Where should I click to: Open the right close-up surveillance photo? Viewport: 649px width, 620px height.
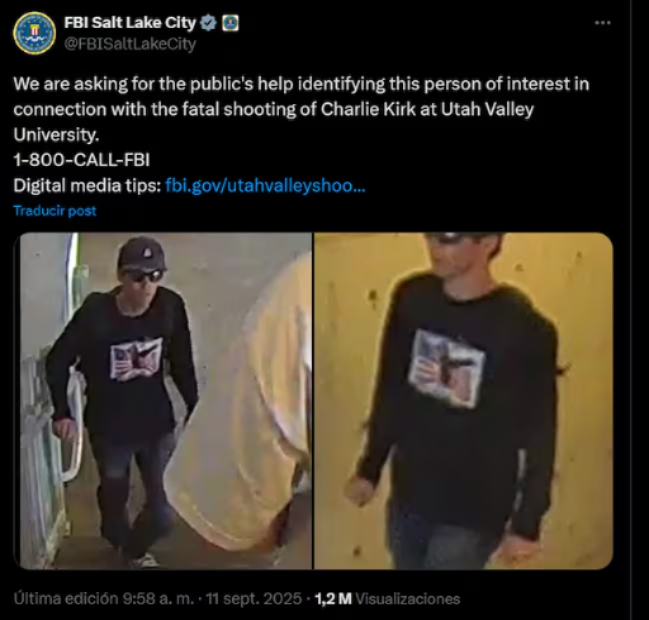(x=464, y=401)
